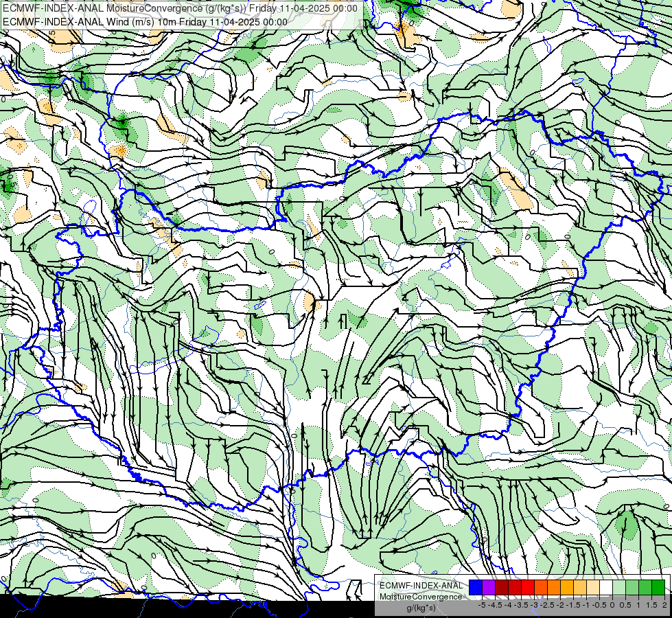Click the MoistureConvergence legend label
The height and width of the screenshot is (618, 672).
tap(421, 597)
